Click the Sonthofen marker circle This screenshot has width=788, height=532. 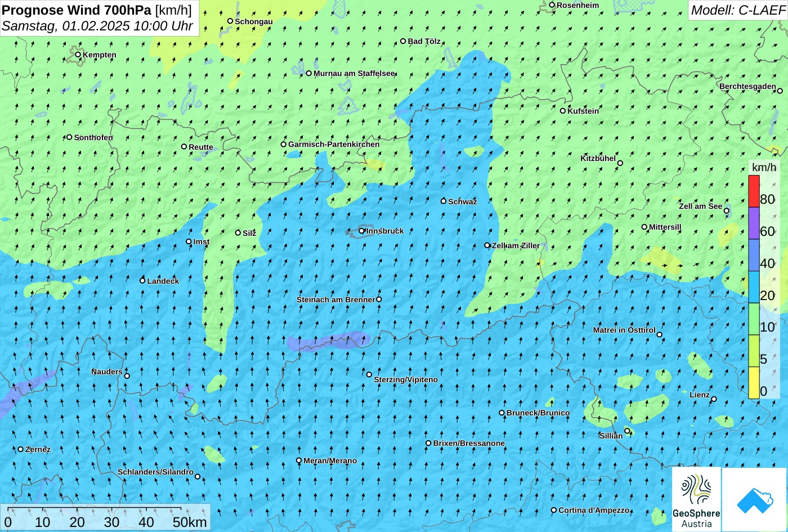(x=69, y=137)
